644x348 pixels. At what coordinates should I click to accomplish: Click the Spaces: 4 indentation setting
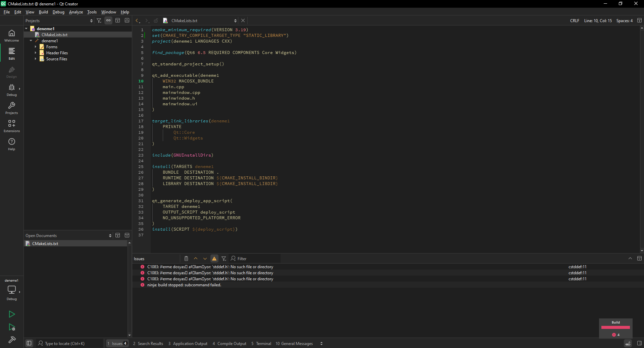(624, 20)
